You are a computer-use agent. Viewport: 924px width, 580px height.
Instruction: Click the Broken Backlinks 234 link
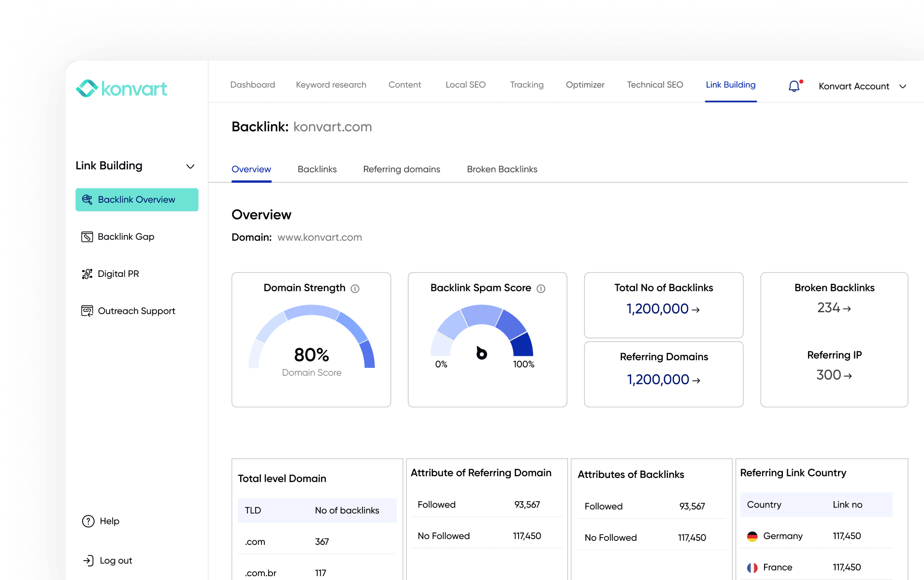tap(834, 308)
